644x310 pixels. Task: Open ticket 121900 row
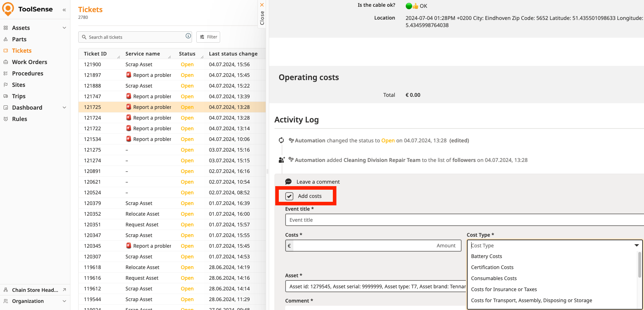coord(172,64)
